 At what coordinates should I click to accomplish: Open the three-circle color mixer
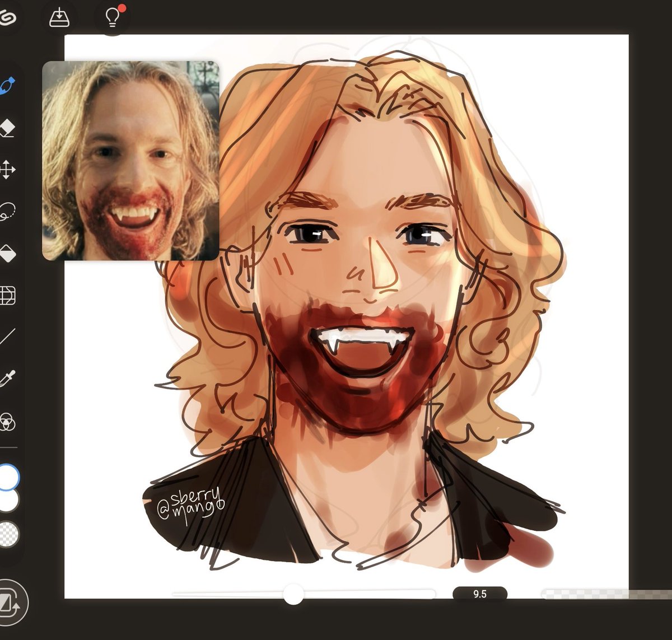(x=7, y=422)
